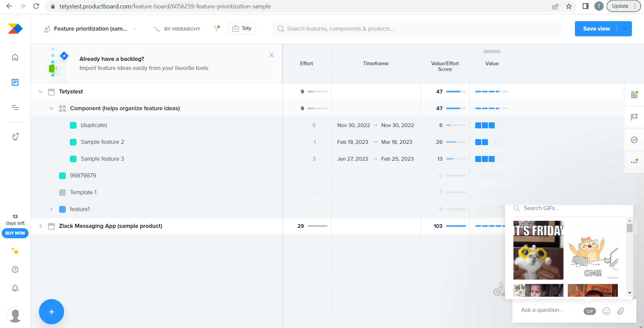This screenshot has height=328, width=644.
Task: Open the three dots more icon in the right panel
Action: pyautogui.click(x=634, y=162)
